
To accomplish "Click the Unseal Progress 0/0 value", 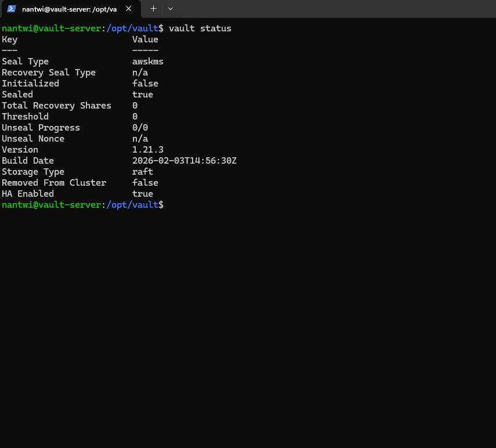I will click(x=140, y=127).
